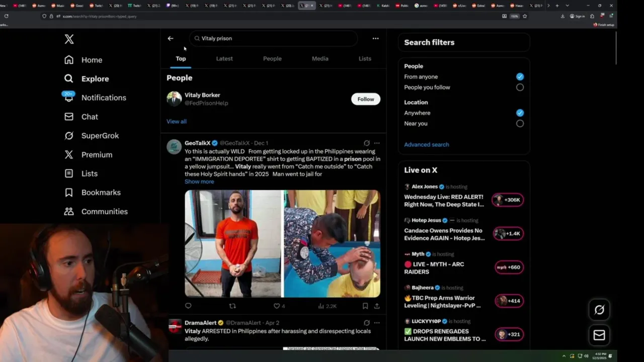Open the @FedPrisonHelp profile handle
This screenshot has height=362, width=644.
pos(206,103)
